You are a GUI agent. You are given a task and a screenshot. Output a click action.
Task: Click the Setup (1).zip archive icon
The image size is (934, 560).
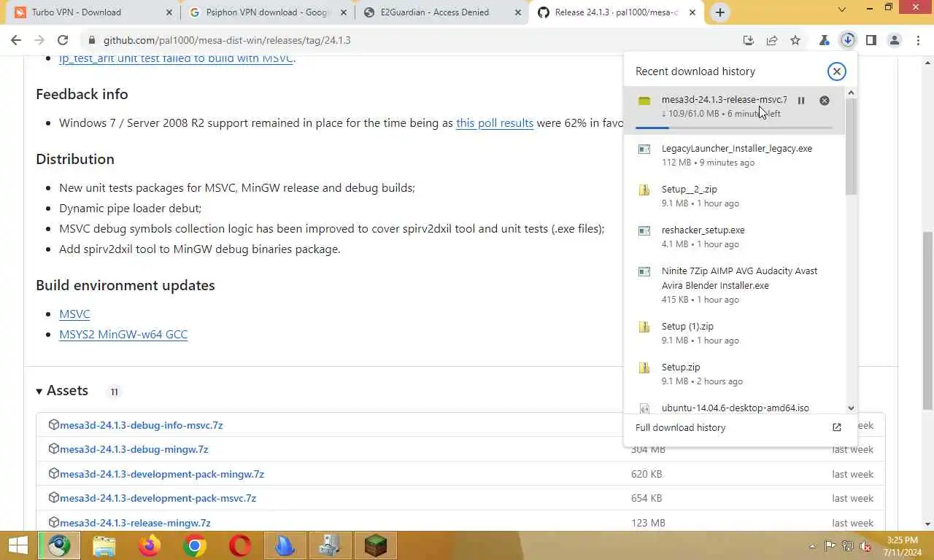tap(644, 327)
